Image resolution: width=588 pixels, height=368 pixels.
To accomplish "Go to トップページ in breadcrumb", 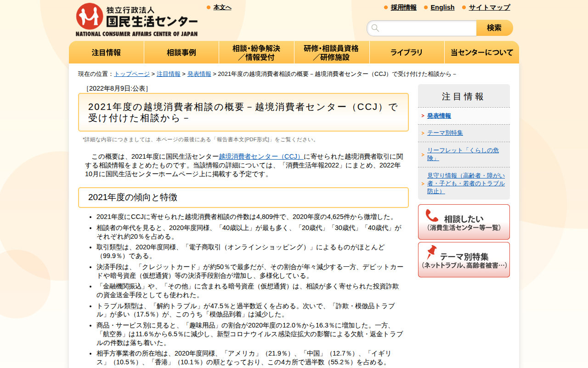I will 132,74.
